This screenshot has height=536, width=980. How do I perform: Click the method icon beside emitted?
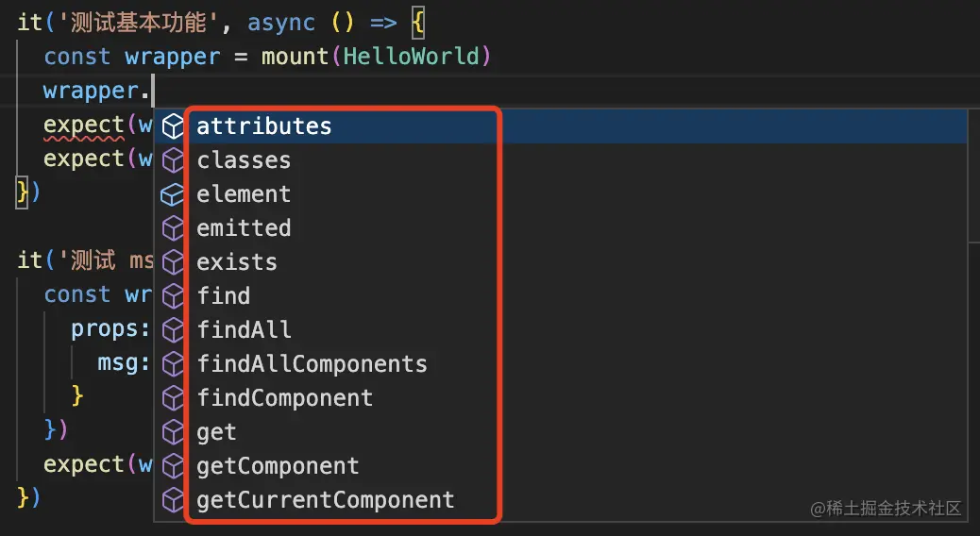click(x=173, y=228)
